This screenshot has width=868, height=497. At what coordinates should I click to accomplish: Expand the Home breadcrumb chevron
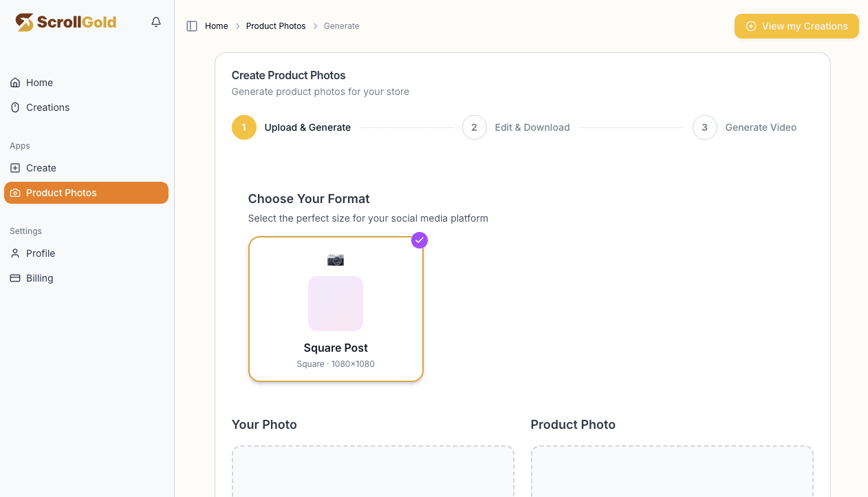(237, 25)
